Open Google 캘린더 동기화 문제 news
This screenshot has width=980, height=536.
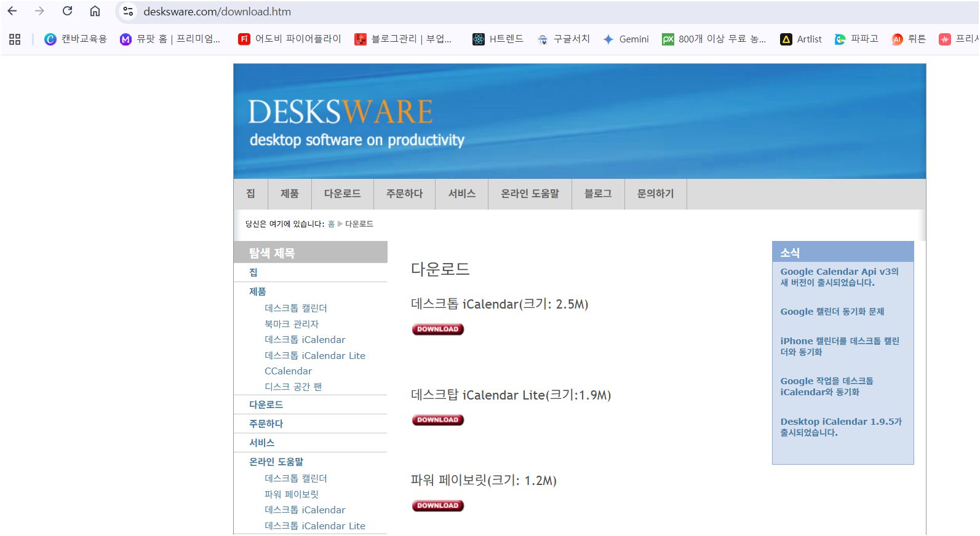832,312
